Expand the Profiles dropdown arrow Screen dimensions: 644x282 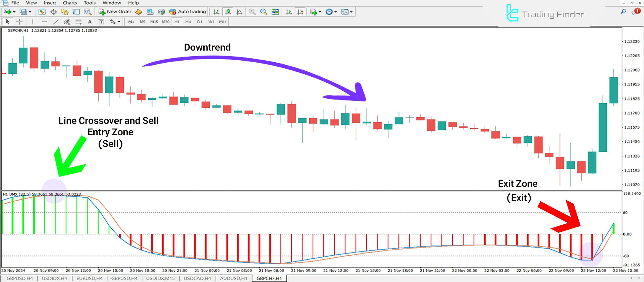(x=30, y=12)
